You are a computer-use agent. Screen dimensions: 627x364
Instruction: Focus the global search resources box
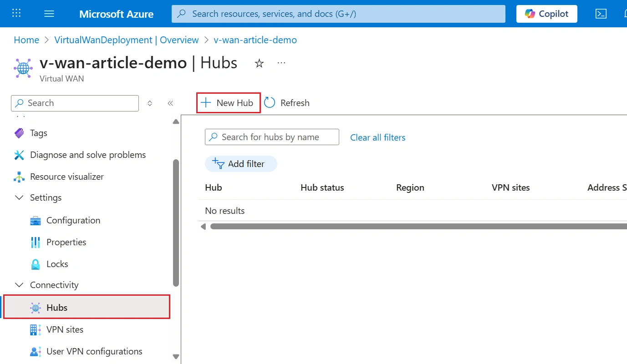coord(338,14)
